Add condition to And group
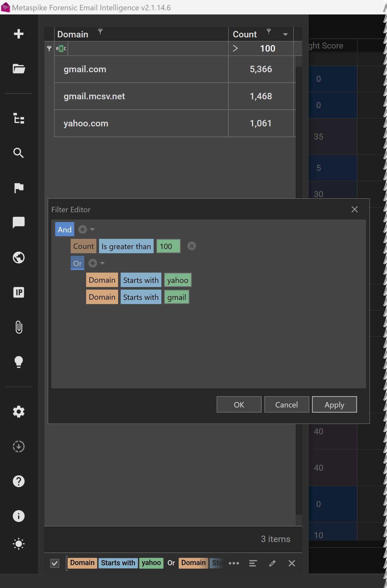 coord(83,229)
